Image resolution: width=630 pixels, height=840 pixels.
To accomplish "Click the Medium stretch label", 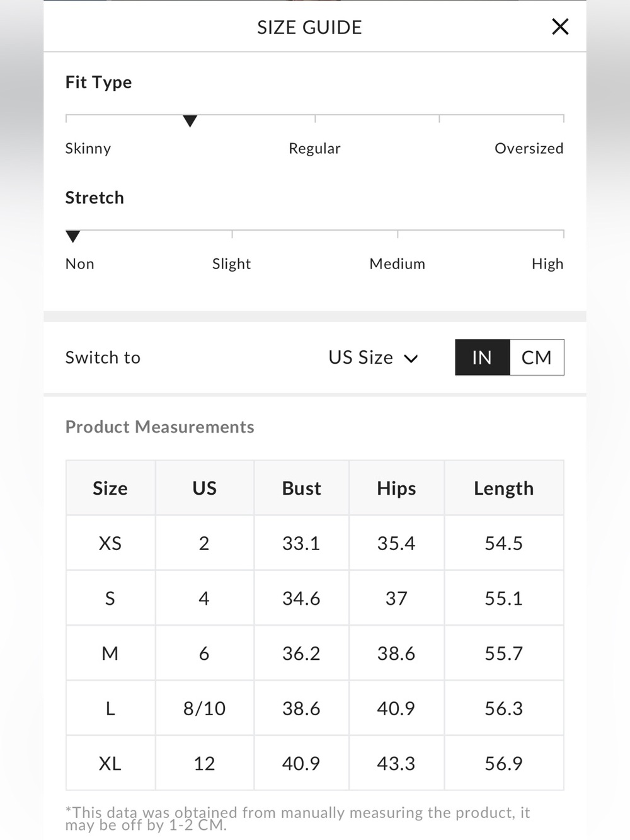I will pyautogui.click(x=397, y=263).
